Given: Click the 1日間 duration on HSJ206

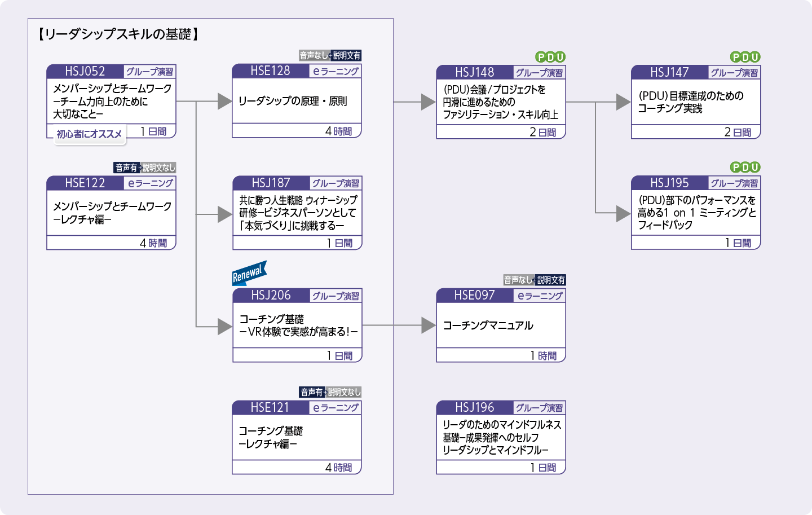Looking at the screenshot, I should tap(340, 356).
